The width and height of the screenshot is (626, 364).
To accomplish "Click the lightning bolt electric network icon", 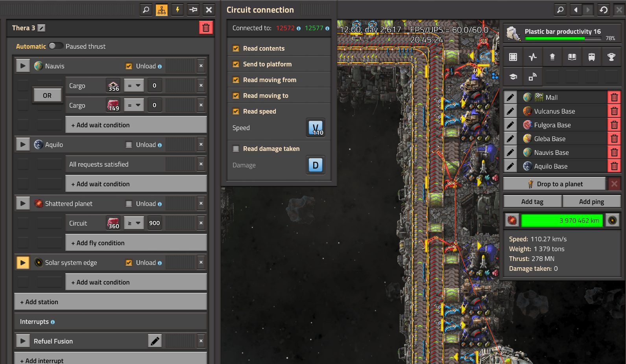I will pyautogui.click(x=177, y=10).
